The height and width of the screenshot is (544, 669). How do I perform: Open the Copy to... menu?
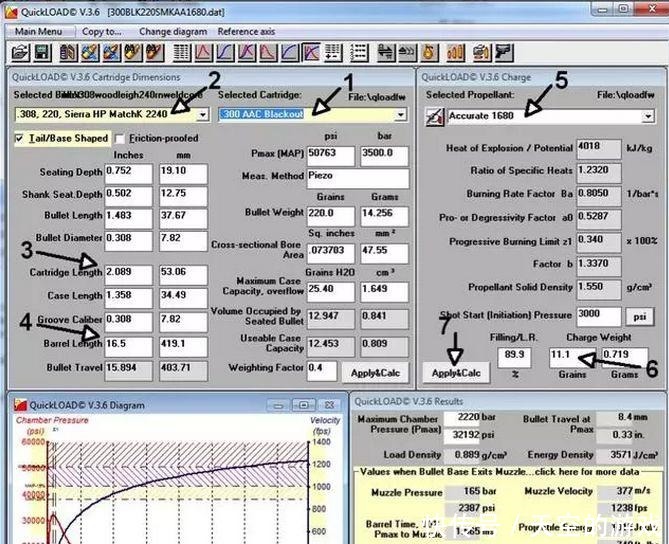(102, 32)
